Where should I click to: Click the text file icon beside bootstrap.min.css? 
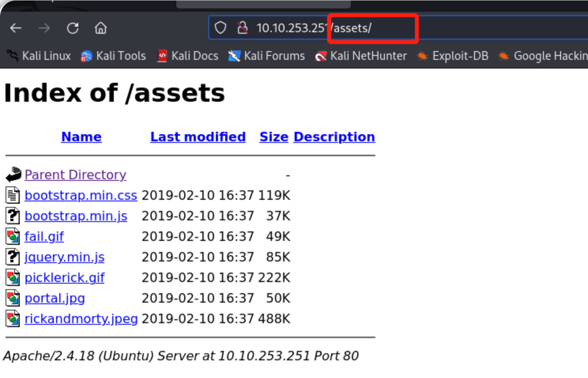point(13,195)
